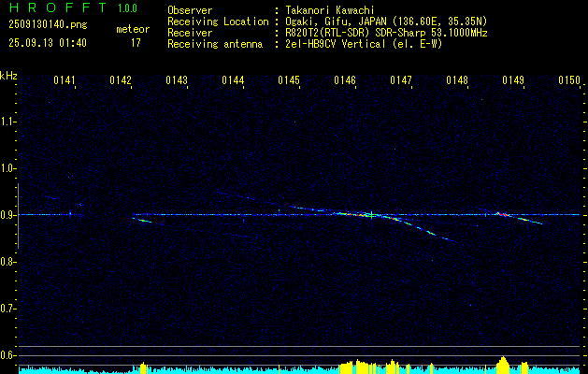This screenshot has width=588, height=374.
Task: Click the grey frequency range bar at left
Action: pos(18,216)
